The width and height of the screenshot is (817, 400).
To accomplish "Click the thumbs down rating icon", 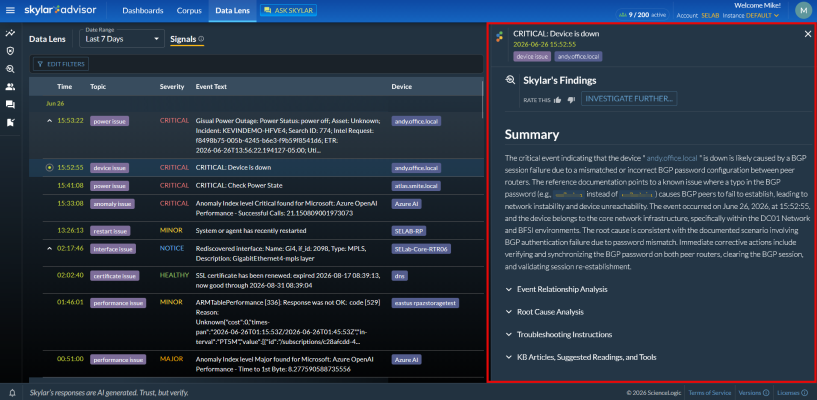I will point(571,100).
